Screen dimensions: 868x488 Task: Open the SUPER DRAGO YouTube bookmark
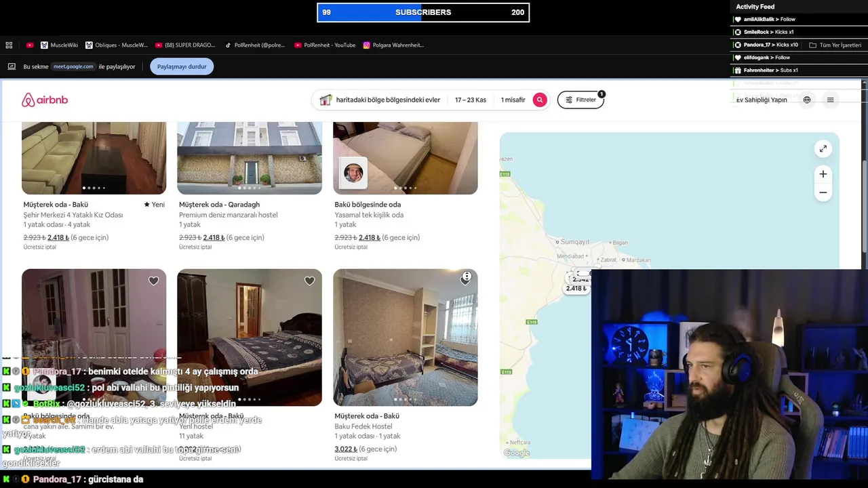pos(185,45)
